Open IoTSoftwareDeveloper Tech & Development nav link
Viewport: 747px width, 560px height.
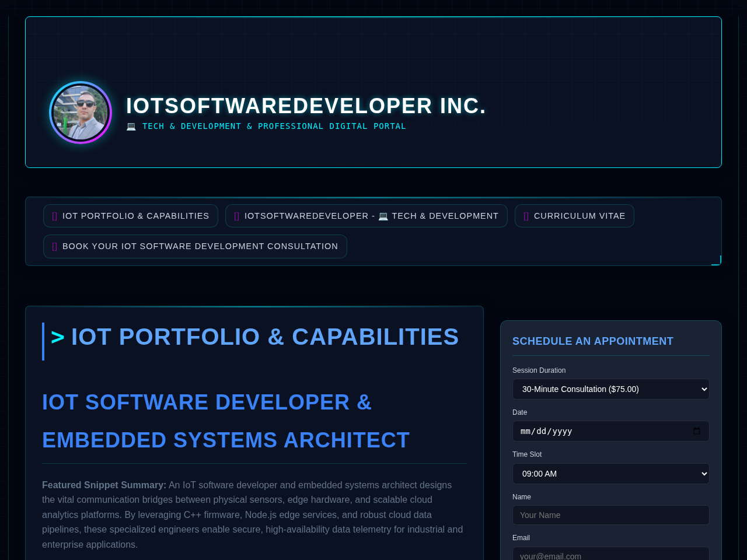366,216
